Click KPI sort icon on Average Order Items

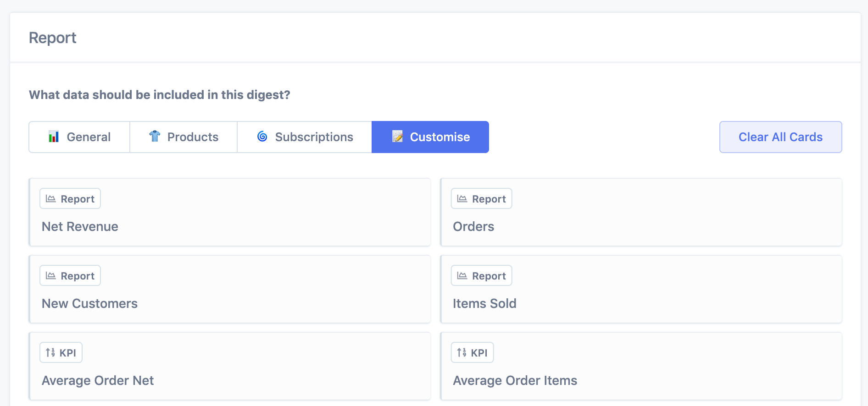pos(462,352)
